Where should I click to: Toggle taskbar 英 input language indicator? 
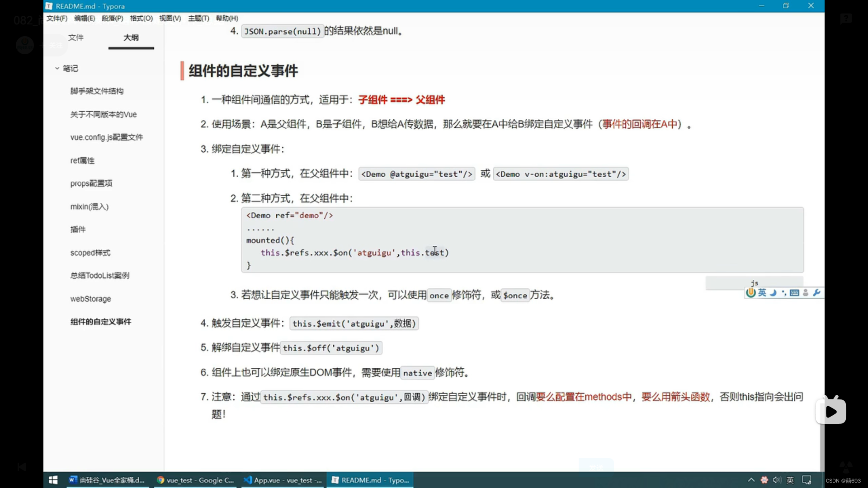(790, 480)
